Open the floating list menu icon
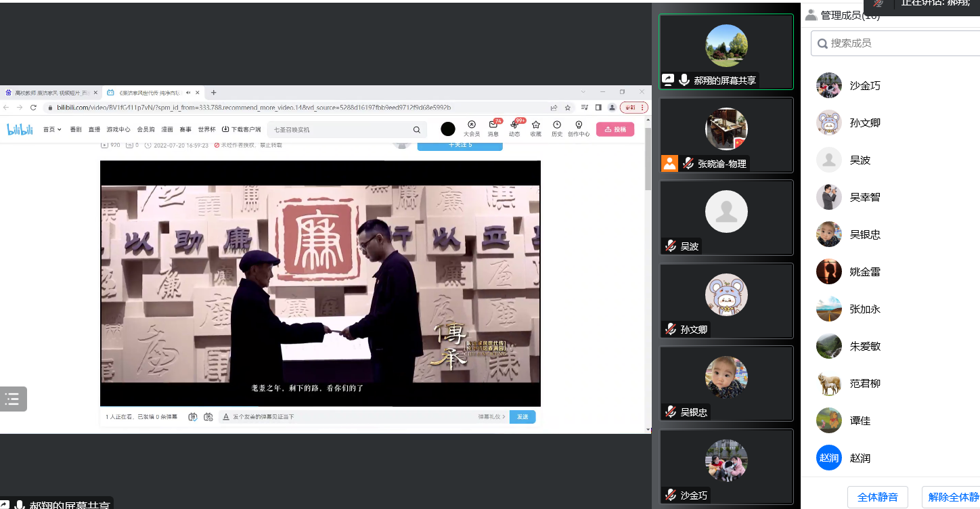 [13, 399]
